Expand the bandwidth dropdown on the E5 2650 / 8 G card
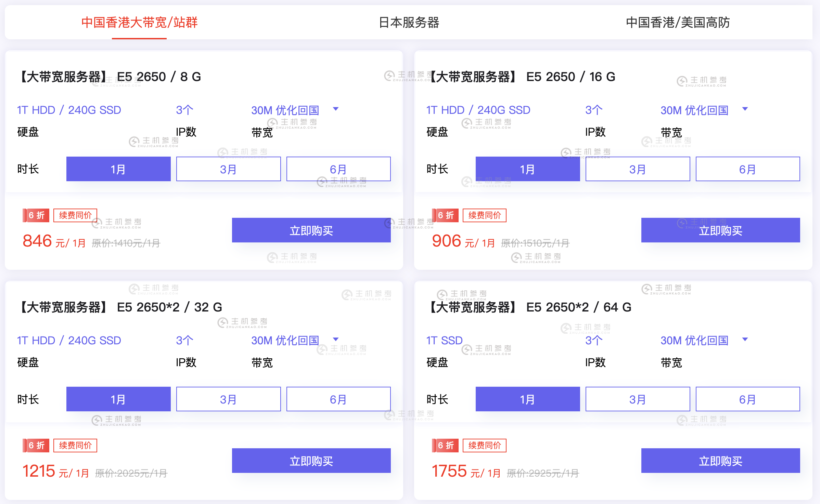The width and height of the screenshot is (820, 504). 336,109
